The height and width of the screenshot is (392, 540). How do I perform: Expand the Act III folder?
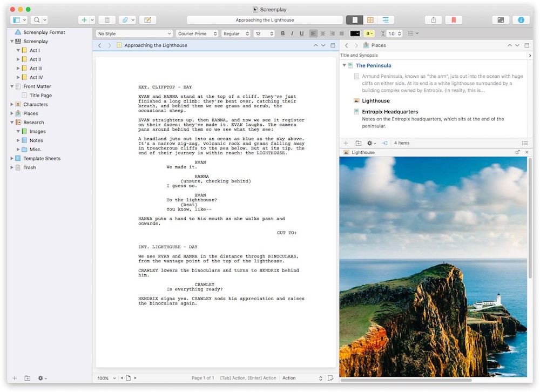tap(18, 68)
